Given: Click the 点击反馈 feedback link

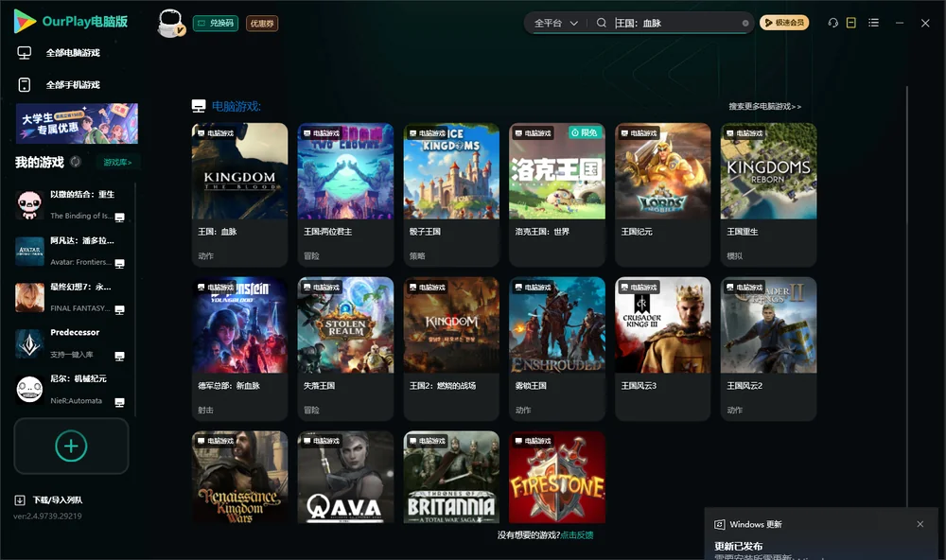Looking at the screenshot, I should tap(577, 534).
